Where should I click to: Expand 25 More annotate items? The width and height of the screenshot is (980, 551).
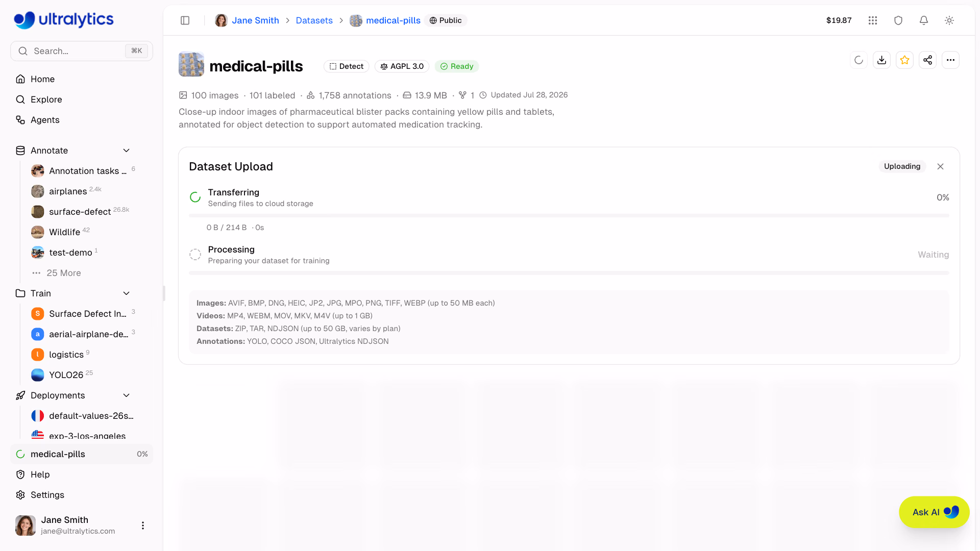pyautogui.click(x=57, y=273)
